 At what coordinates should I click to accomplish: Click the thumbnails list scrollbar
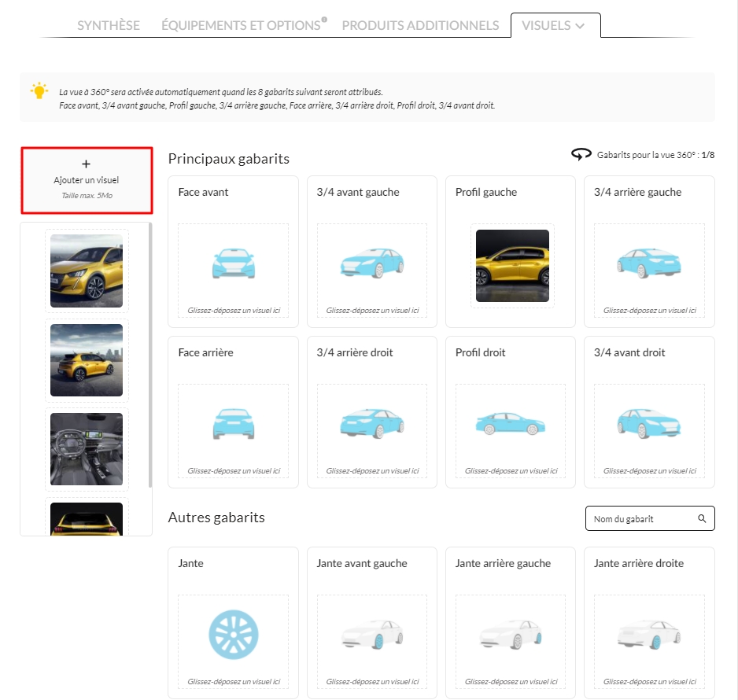150,356
